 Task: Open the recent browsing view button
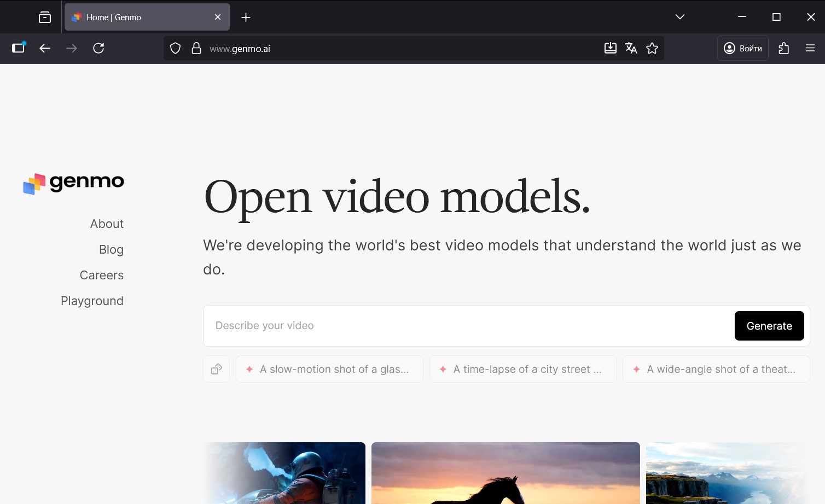45,17
